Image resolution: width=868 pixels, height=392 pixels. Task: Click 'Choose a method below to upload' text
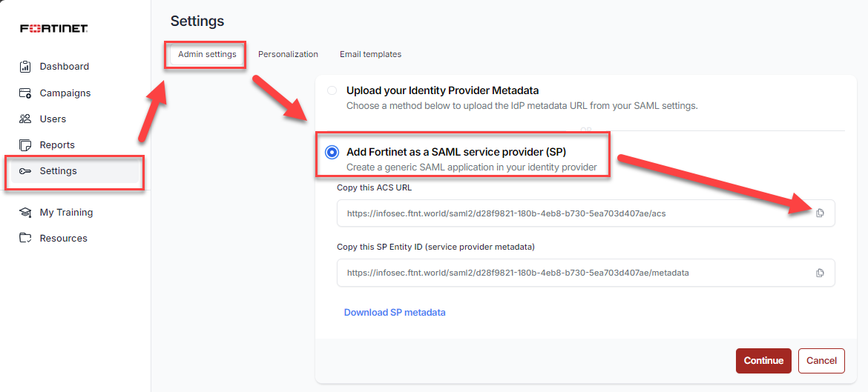tap(522, 106)
